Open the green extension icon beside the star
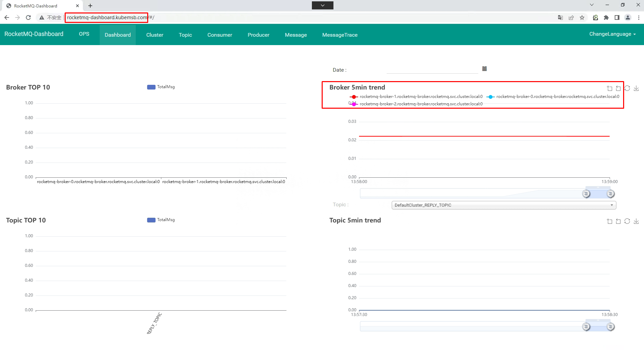644x350 pixels. (x=595, y=17)
